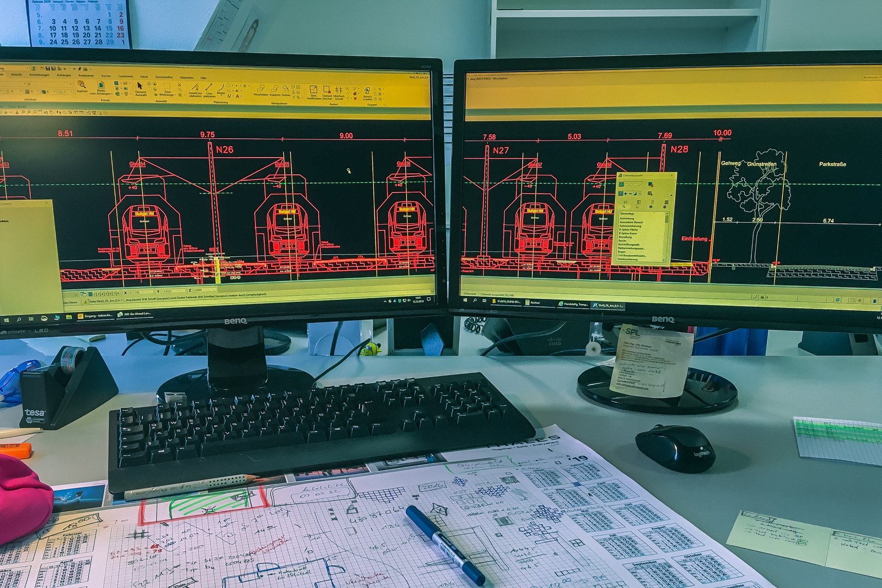This screenshot has width=882, height=588.
Task: Switch to the Constraints tab
Action: (126, 76)
